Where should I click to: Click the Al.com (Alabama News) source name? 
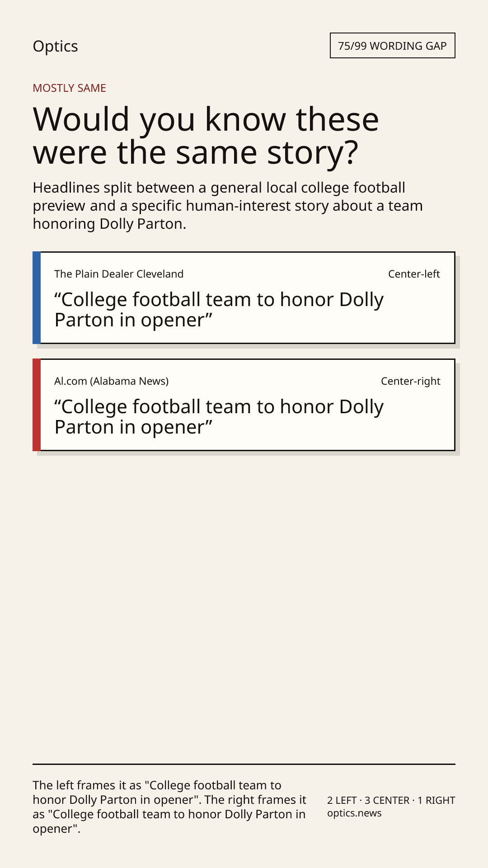coord(111,381)
